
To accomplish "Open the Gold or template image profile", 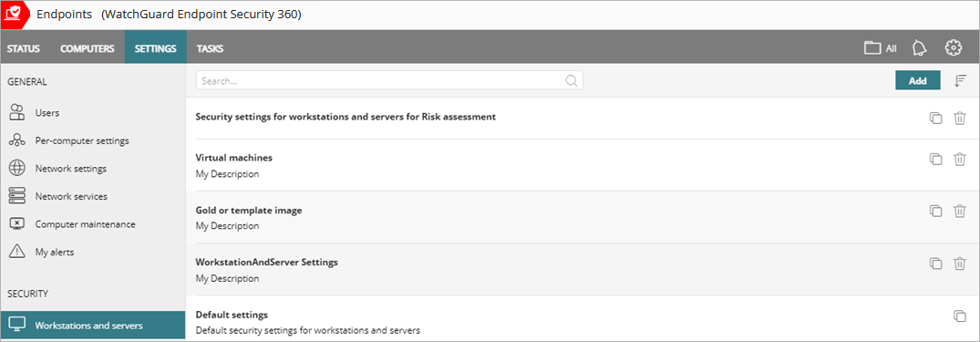I will click(249, 210).
